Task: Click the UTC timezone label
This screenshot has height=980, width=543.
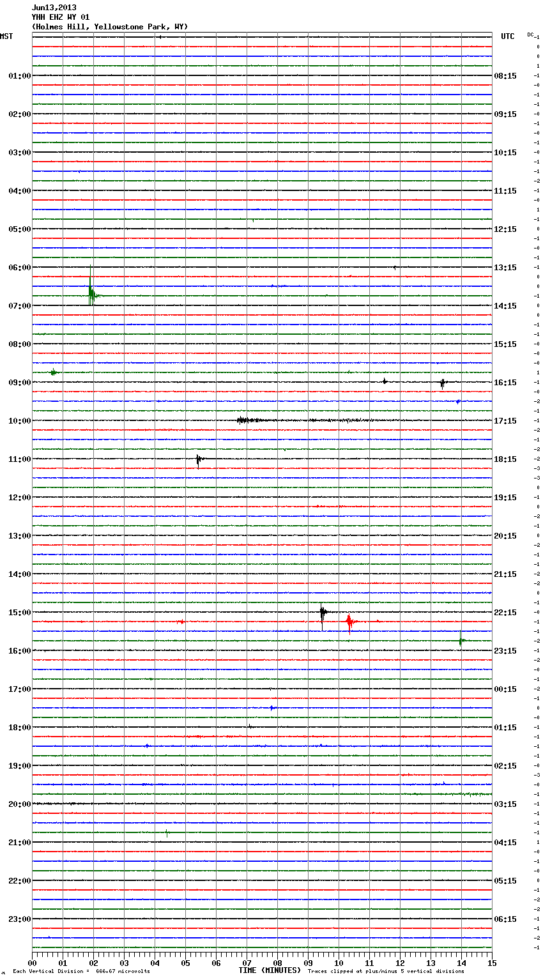Action: (x=508, y=36)
